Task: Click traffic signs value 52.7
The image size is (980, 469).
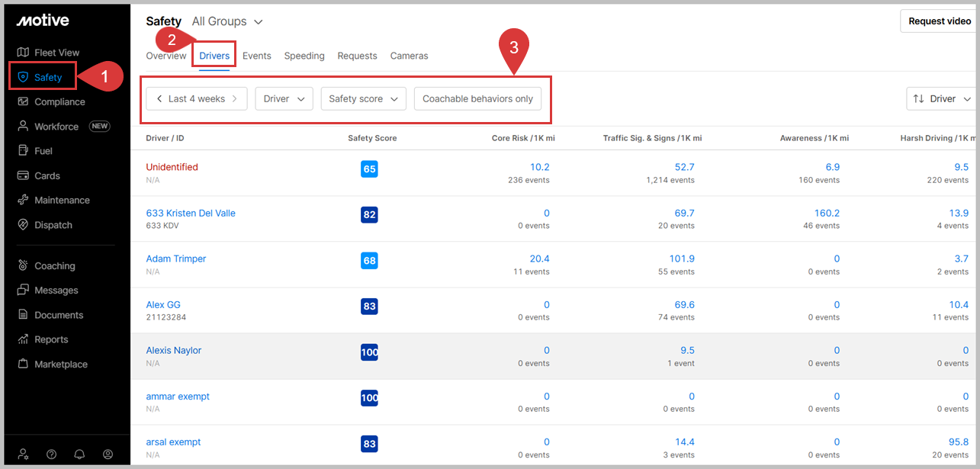Action: tap(685, 167)
